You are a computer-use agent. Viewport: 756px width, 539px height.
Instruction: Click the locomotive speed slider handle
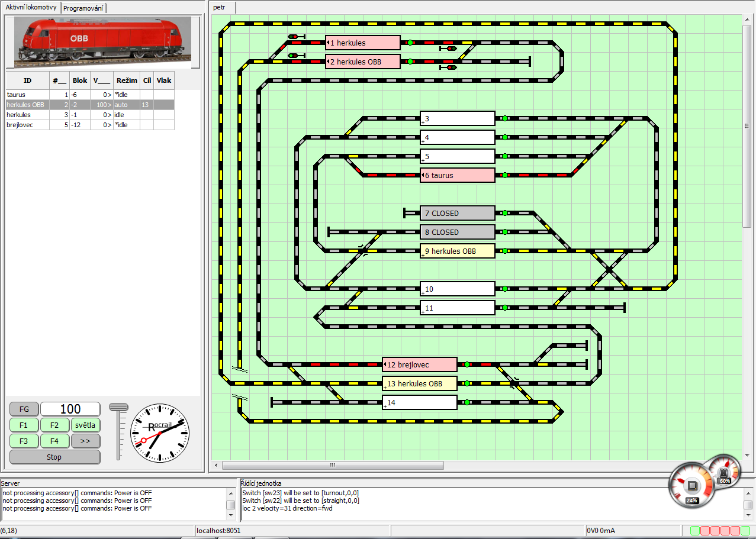[118, 407]
